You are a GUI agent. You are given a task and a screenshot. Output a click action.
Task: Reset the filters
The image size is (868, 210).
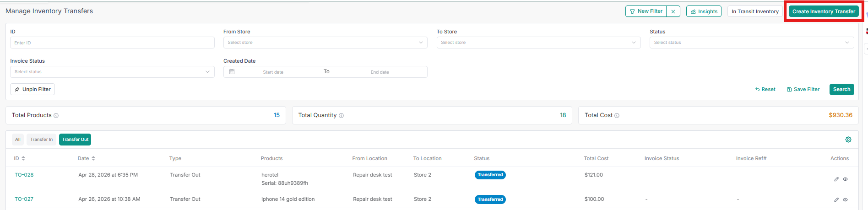[765, 89]
